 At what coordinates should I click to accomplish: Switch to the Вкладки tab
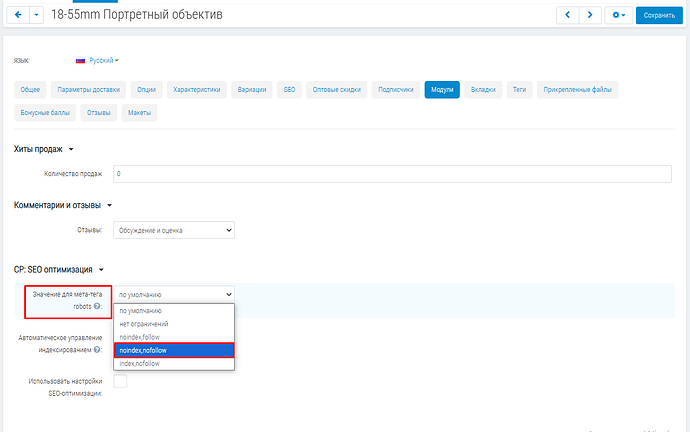[483, 89]
